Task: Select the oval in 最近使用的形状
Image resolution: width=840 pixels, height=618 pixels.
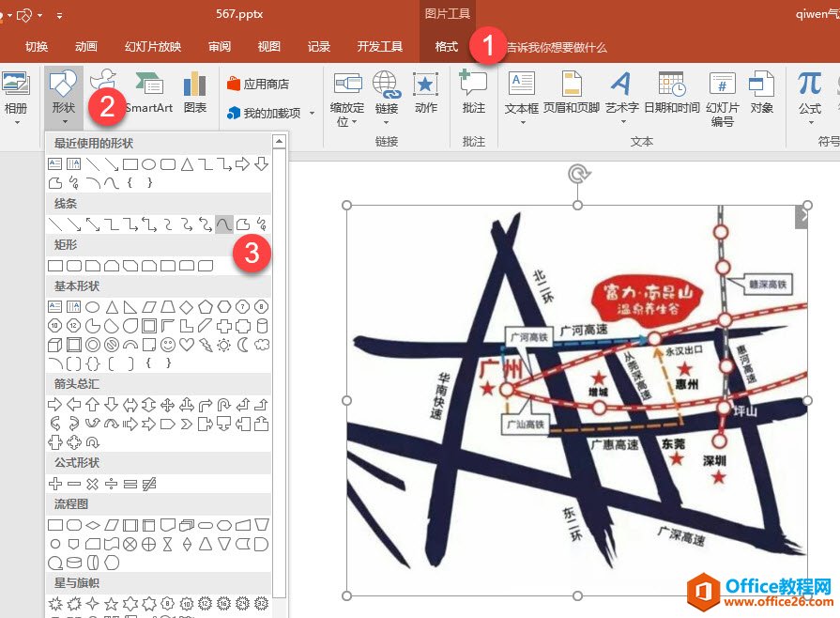Action: point(149,164)
